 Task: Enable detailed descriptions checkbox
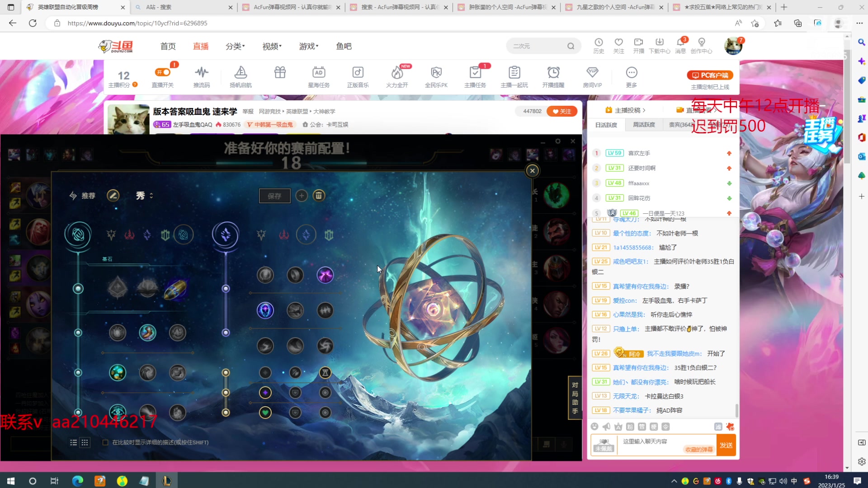[105, 443]
